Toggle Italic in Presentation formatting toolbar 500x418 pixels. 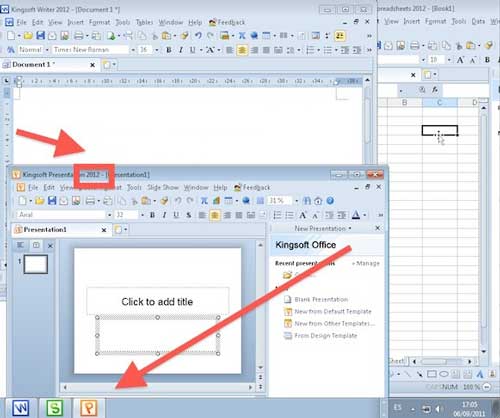coord(164,215)
